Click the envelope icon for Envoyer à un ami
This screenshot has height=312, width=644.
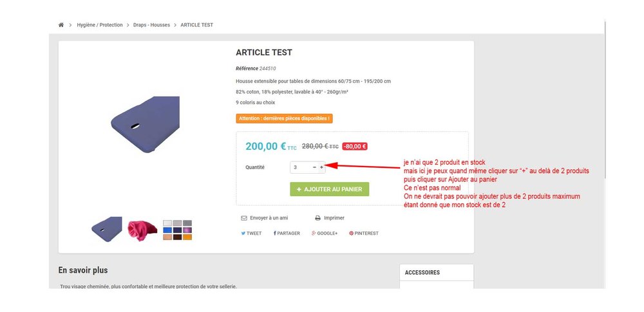pos(243,218)
